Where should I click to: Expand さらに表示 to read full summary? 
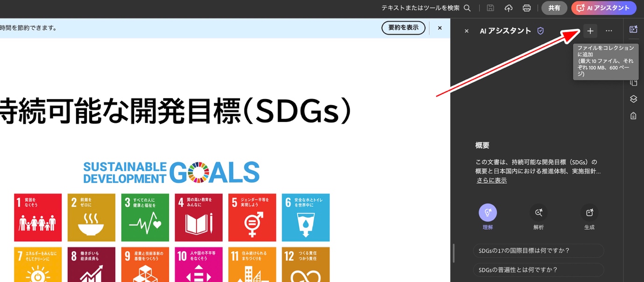(491, 180)
